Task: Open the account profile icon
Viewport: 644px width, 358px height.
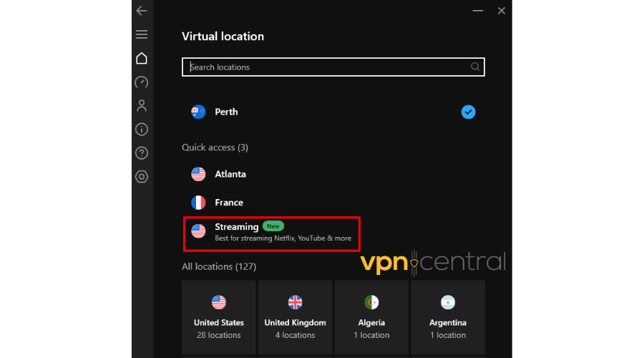Action: click(x=142, y=106)
